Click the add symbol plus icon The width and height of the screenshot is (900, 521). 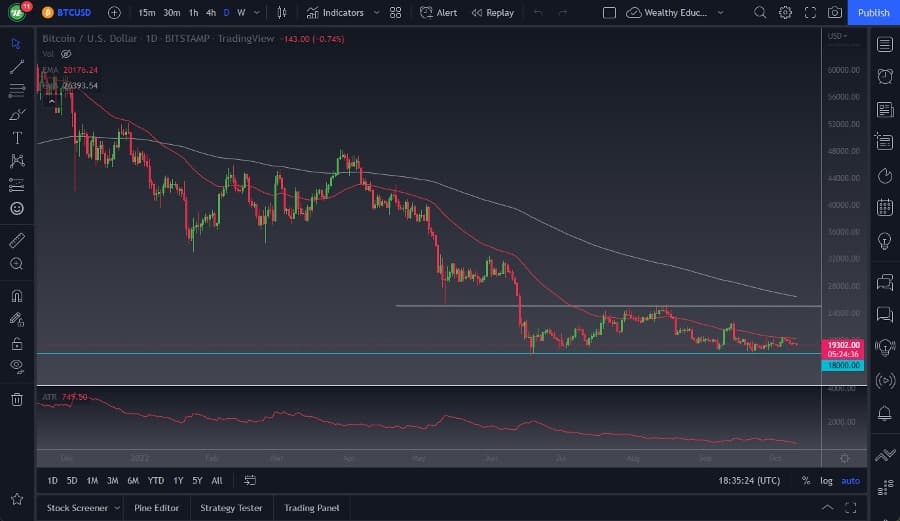tap(114, 13)
